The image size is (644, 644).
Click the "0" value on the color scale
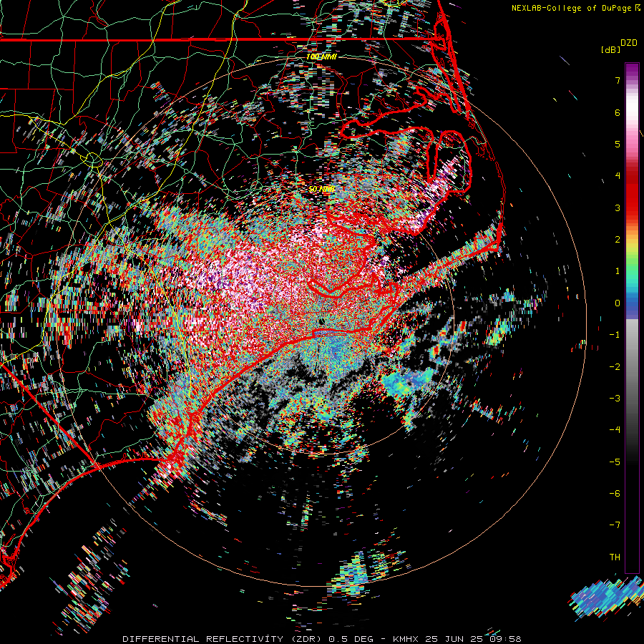click(x=618, y=303)
